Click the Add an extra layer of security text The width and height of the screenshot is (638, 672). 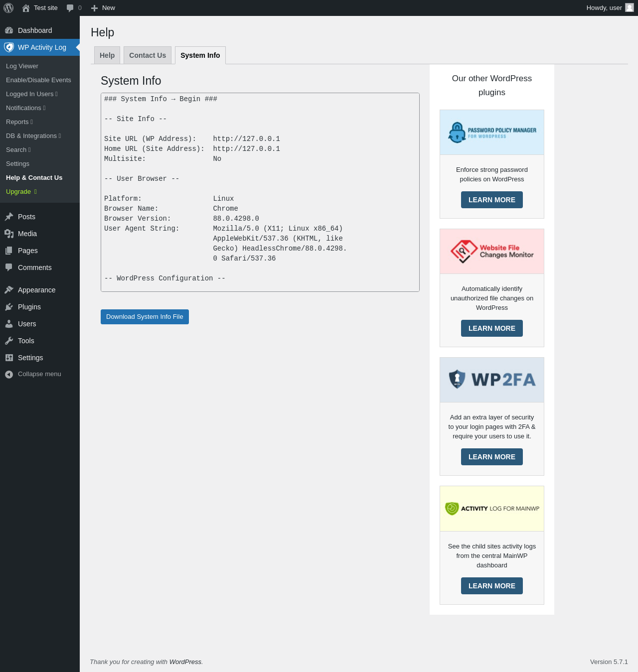pos(492,427)
